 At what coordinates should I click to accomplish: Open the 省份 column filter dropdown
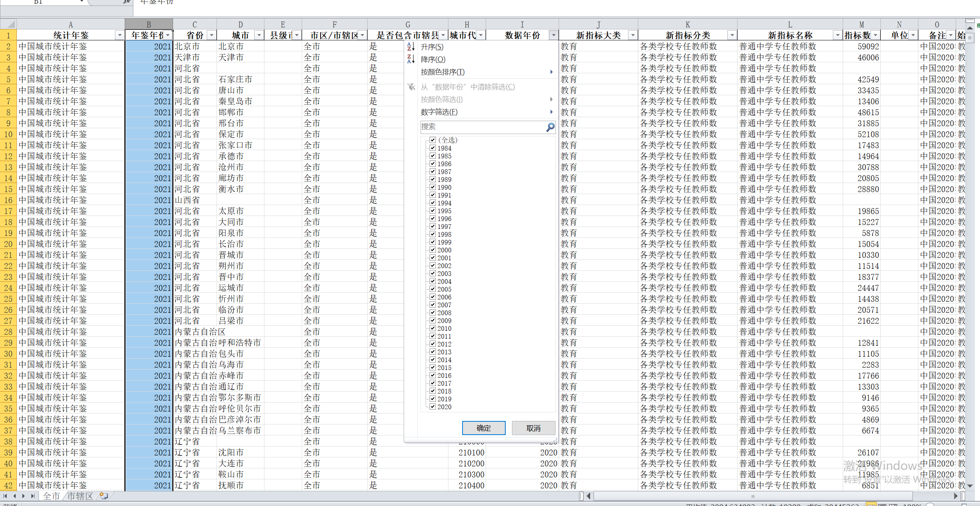click(x=211, y=35)
